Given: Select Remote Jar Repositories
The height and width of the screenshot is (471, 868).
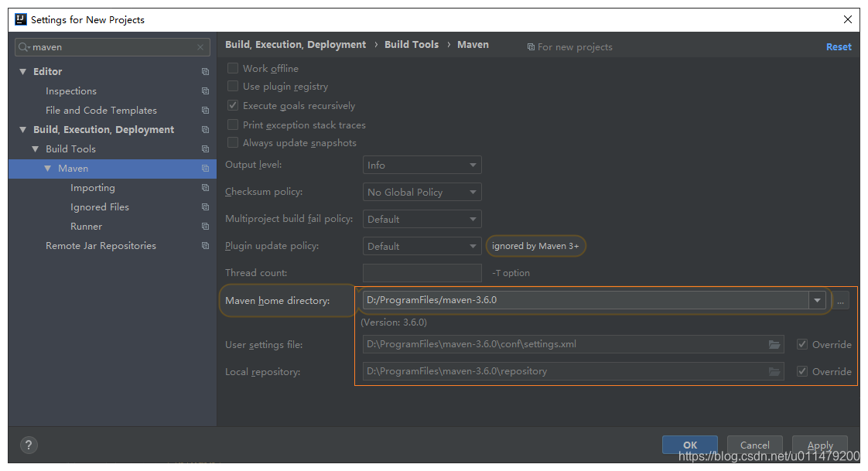Looking at the screenshot, I should coord(101,246).
